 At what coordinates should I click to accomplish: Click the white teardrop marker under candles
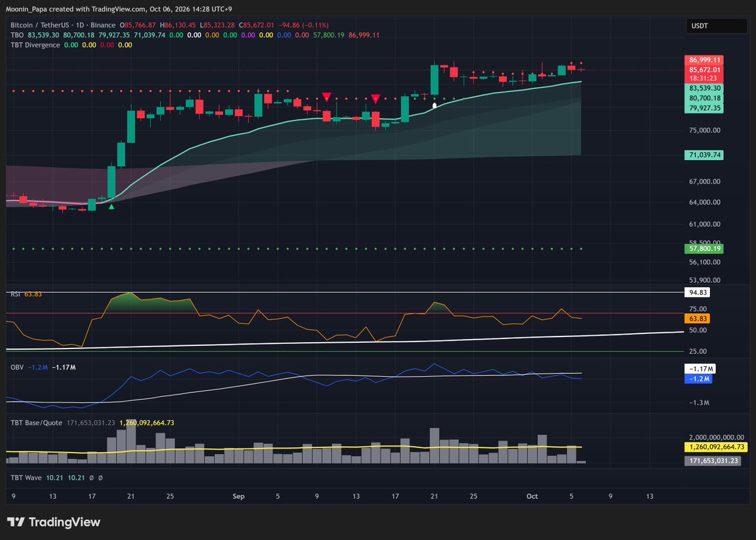click(433, 106)
